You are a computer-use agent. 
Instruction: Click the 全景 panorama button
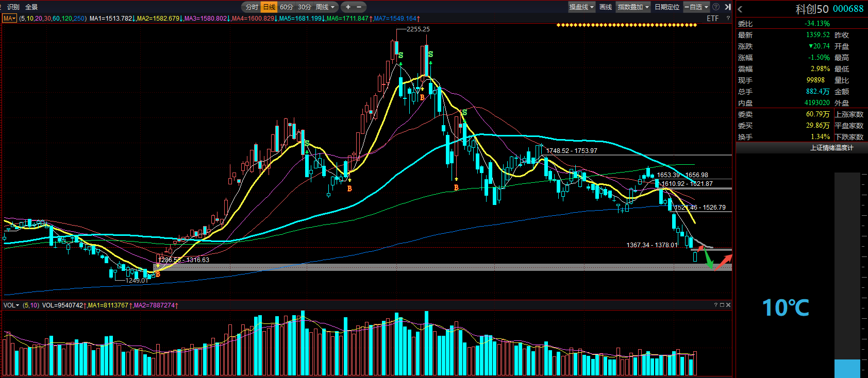pyautogui.click(x=31, y=7)
